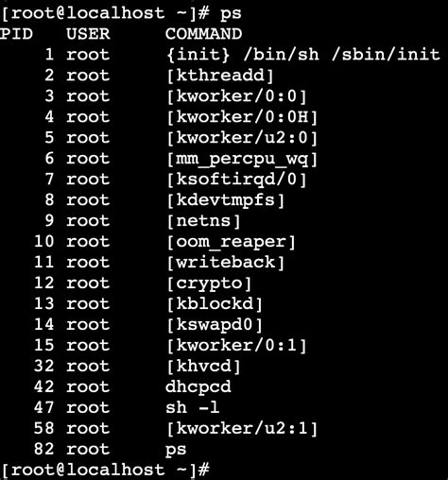Click the [writeback] entry
The width and height of the screenshot is (448, 480).
coord(225,263)
